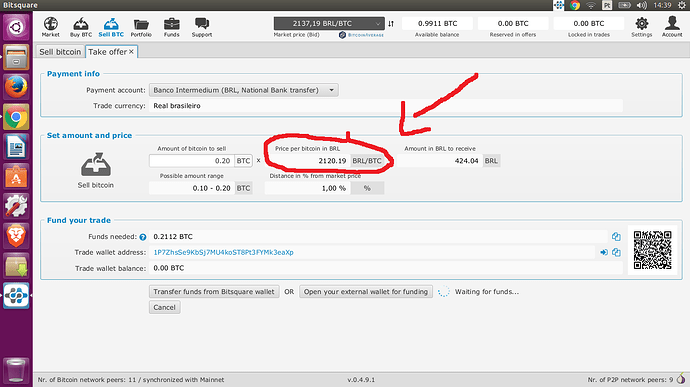Open the Sell BTC section

(111, 27)
